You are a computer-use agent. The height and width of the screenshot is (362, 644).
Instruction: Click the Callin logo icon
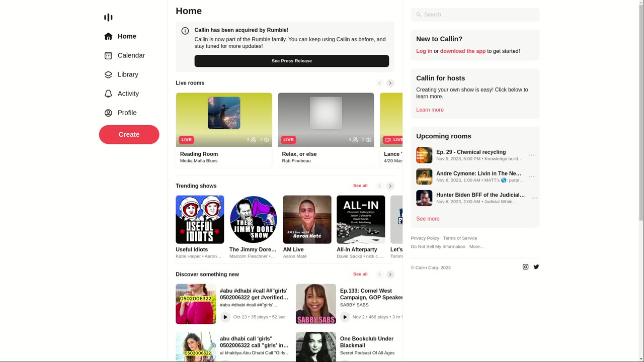tap(108, 18)
